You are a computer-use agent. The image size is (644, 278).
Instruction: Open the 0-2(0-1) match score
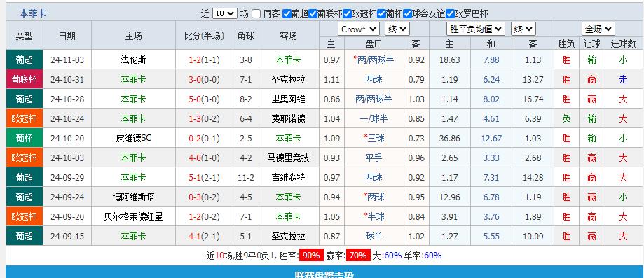204,139
